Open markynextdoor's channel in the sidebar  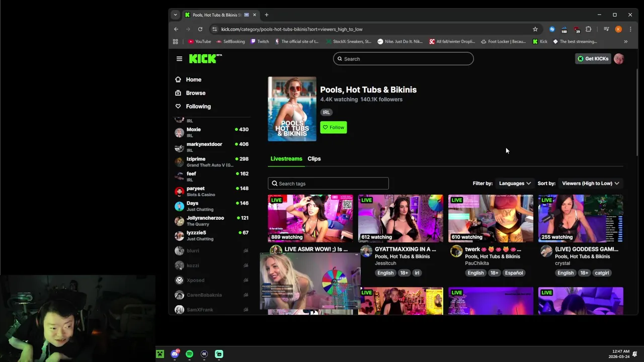pyautogui.click(x=211, y=147)
